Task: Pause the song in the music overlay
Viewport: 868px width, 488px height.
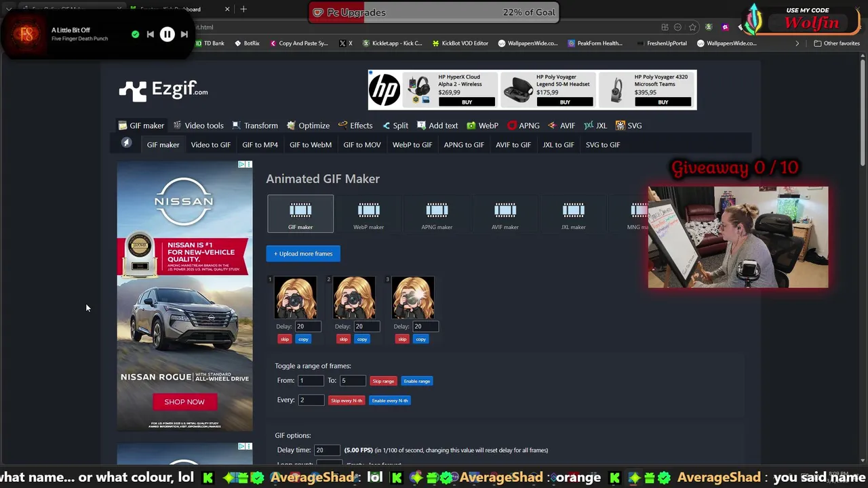Action: coord(167,34)
